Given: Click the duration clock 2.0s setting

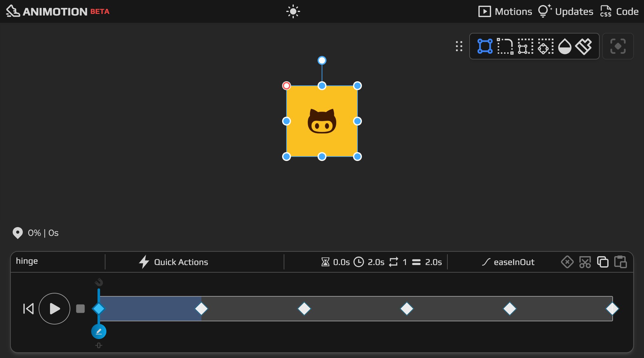Looking at the screenshot, I should (x=369, y=262).
